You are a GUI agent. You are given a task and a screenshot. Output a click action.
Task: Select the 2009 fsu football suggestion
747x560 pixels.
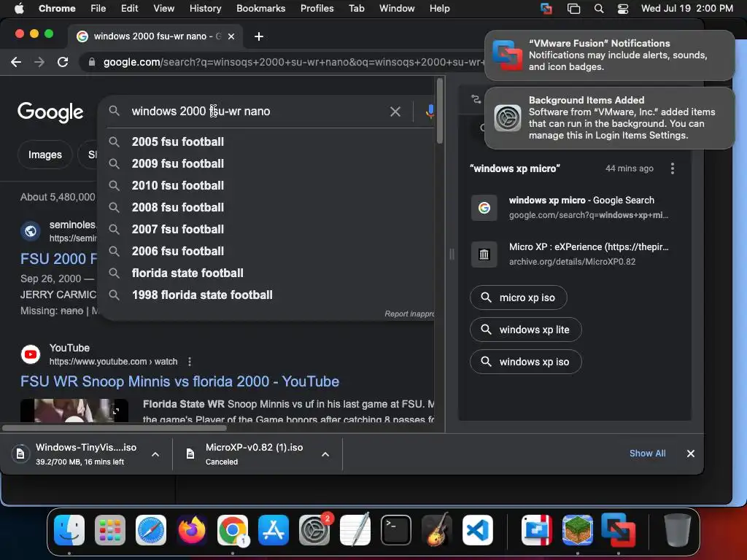[x=267, y=164]
